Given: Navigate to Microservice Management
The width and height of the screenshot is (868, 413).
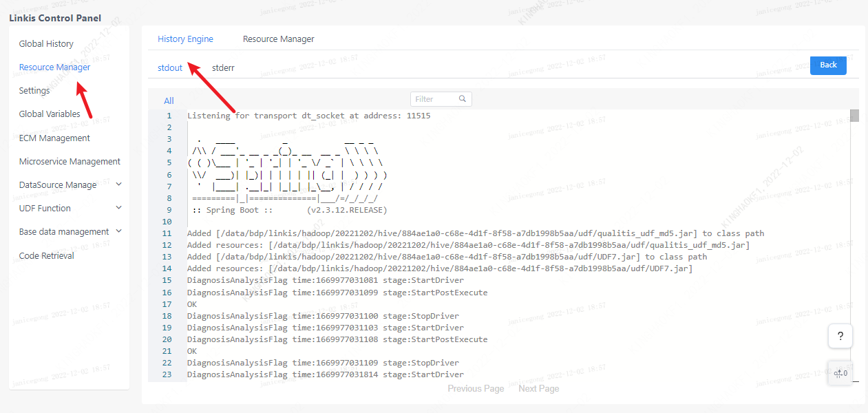Looking at the screenshot, I should coord(70,162).
